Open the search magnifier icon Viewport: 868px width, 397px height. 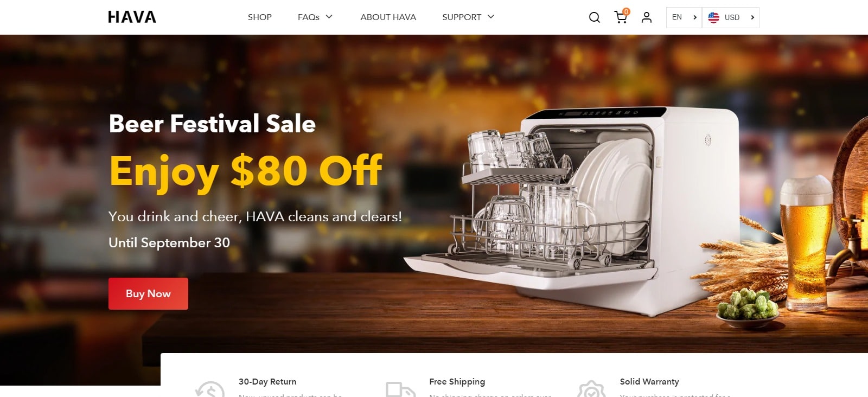595,17
